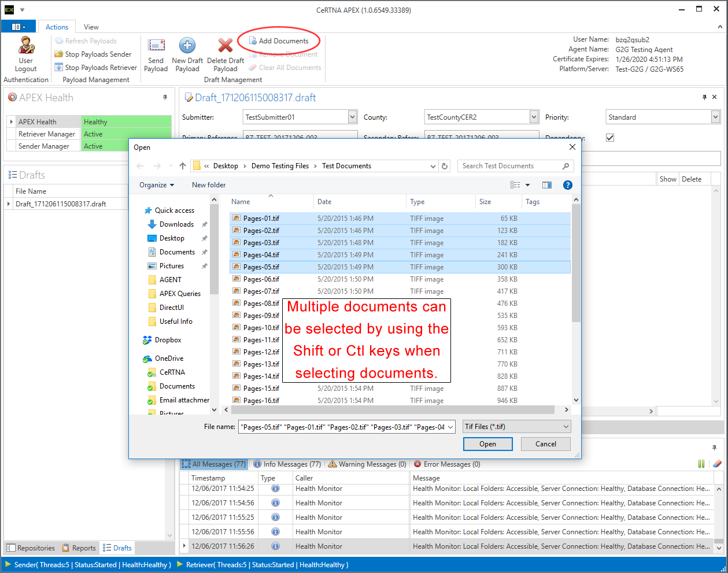The width and height of the screenshot is (728, 573).
Task: Toggle the preview pane icon in dialog
Action: click(546, 185)
